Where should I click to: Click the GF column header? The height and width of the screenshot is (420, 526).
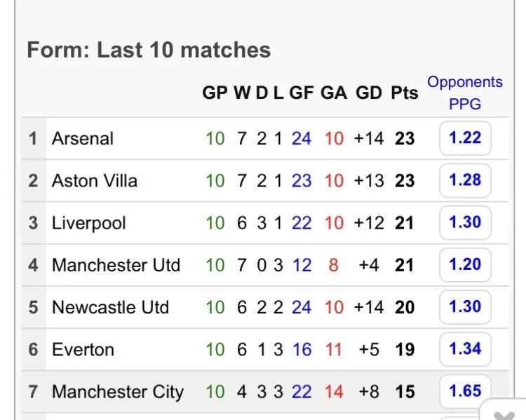point(301,93)
